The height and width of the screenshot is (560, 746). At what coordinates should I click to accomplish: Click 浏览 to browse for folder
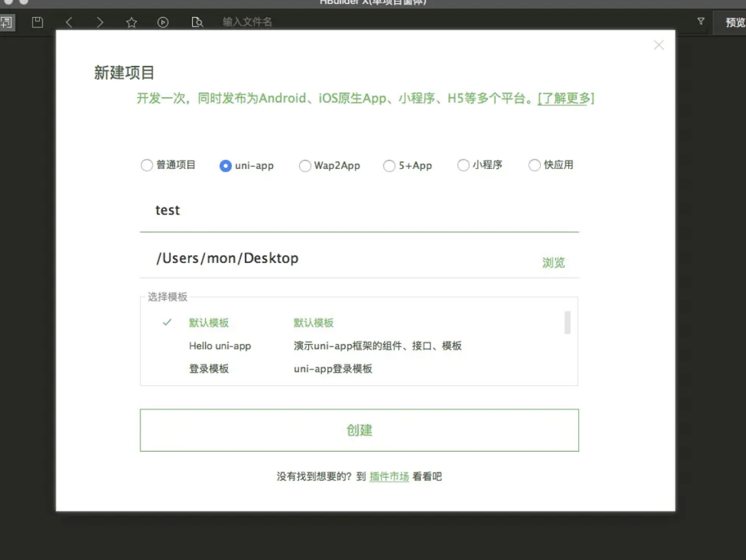click(x=553, y=262)
